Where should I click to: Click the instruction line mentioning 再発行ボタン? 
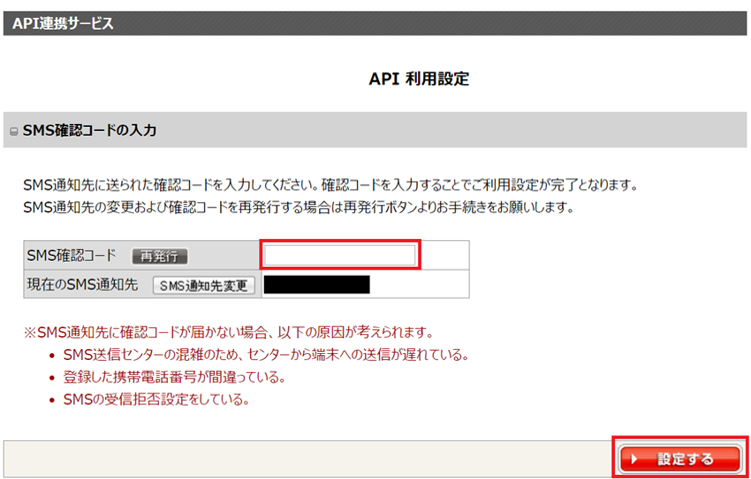300,207
